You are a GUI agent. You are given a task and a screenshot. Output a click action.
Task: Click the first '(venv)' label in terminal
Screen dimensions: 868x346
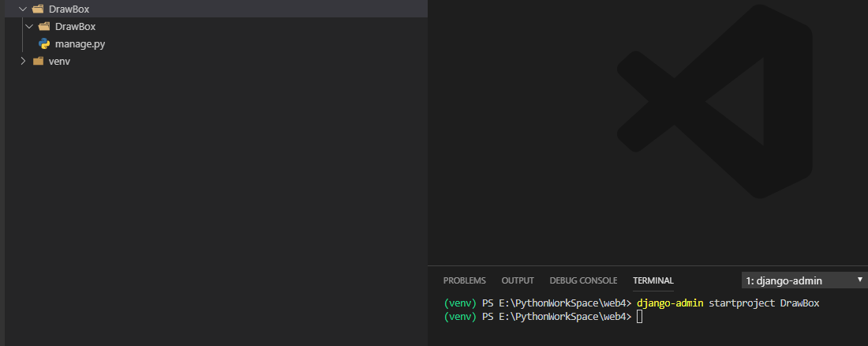[460, 303]
